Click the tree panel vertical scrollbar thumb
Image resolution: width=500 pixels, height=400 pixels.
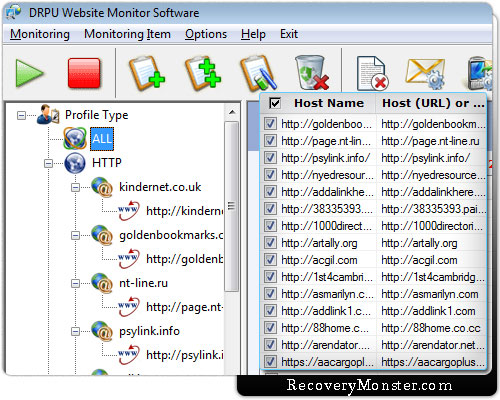[232, 207]
